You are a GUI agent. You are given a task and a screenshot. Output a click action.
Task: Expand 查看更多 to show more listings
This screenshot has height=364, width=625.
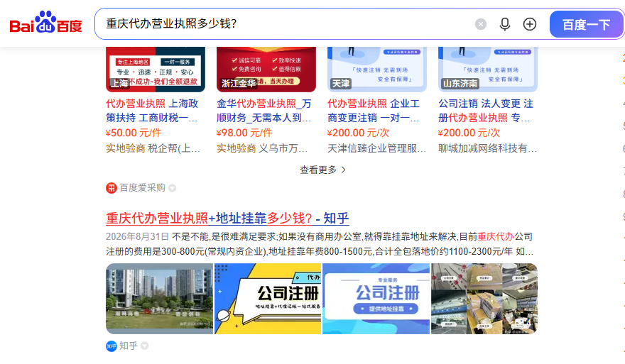[x=322, y=170]
